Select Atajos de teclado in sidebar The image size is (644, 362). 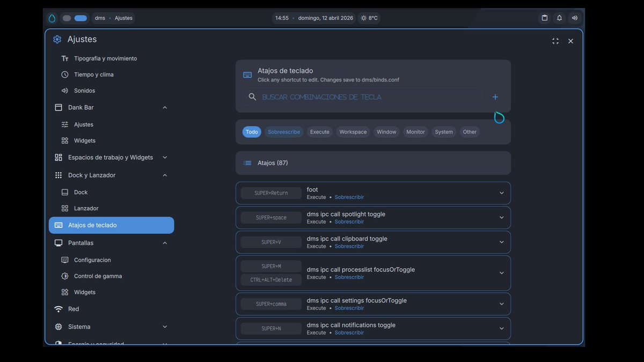coord(112,225)
